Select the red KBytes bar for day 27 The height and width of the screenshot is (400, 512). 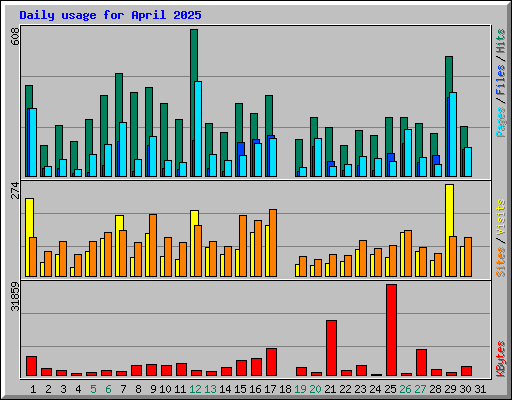pos(421,363)
